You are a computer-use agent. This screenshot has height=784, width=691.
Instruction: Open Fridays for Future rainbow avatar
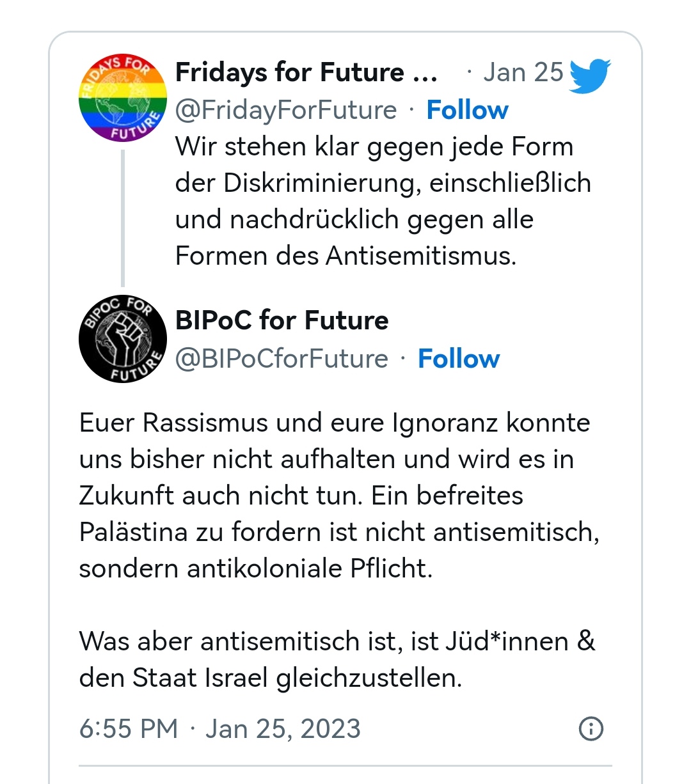tap(123, 98)
